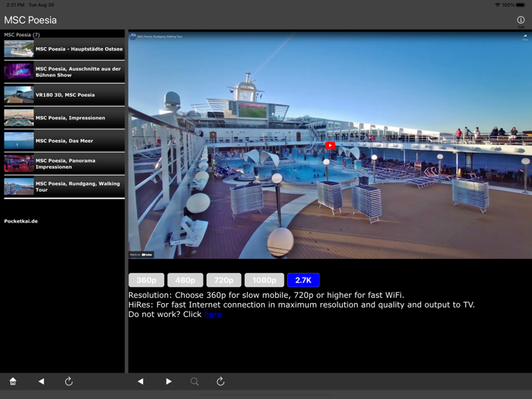The width and height of the screenshot is (532, 399).
Task: Switch resolution to 480p
Action: pos(185,280)
